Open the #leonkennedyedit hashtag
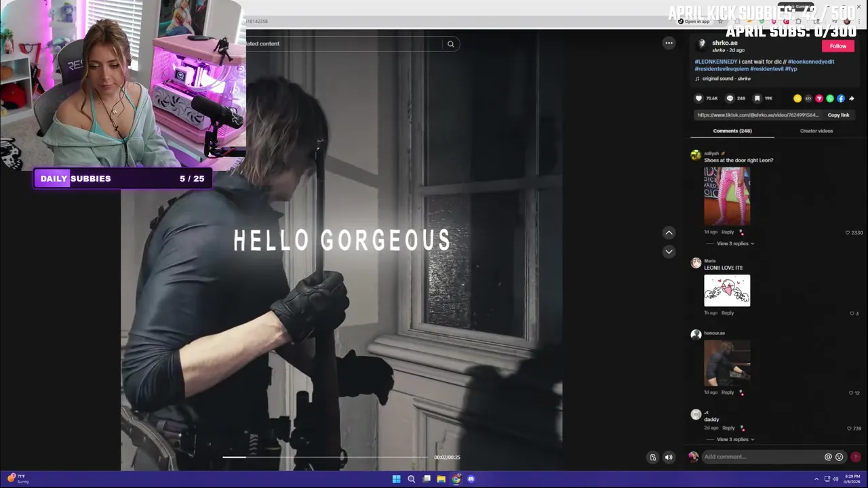 pos(811,62)
